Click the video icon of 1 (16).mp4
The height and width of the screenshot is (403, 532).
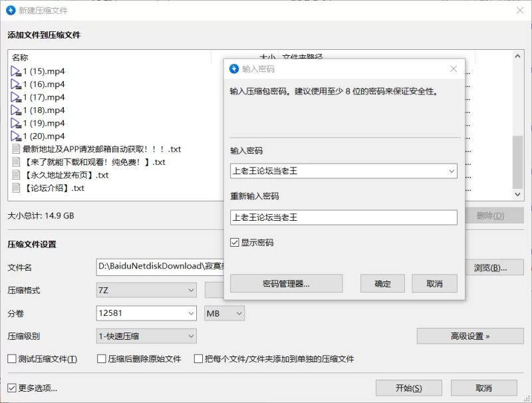coord(16,84)
